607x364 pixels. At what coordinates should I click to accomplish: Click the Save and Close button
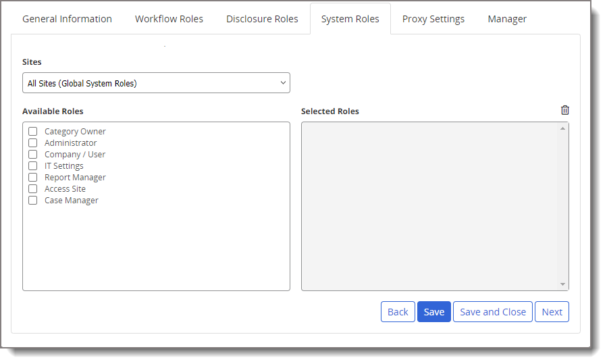[493, 311]
